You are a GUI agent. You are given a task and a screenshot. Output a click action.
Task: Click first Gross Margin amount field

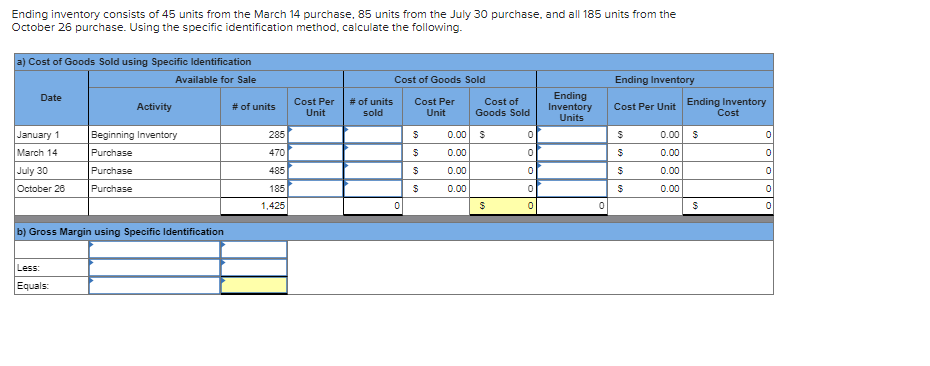[x=254, y=250]
